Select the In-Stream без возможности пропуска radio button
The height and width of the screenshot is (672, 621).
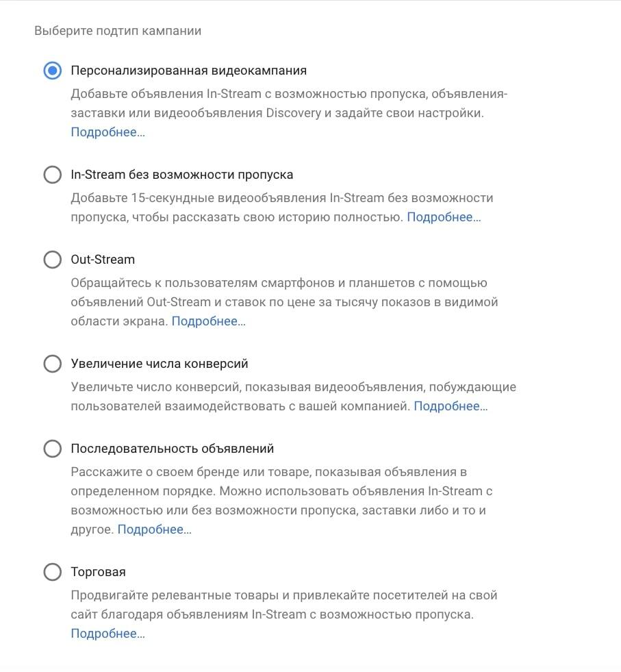tap(52, 175)
